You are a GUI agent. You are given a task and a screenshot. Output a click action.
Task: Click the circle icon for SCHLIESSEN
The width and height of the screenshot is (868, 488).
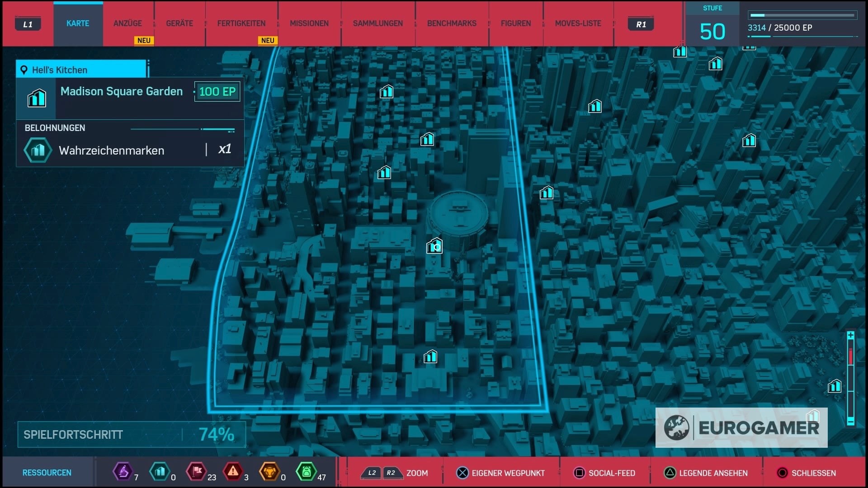(x=782, y=473)
